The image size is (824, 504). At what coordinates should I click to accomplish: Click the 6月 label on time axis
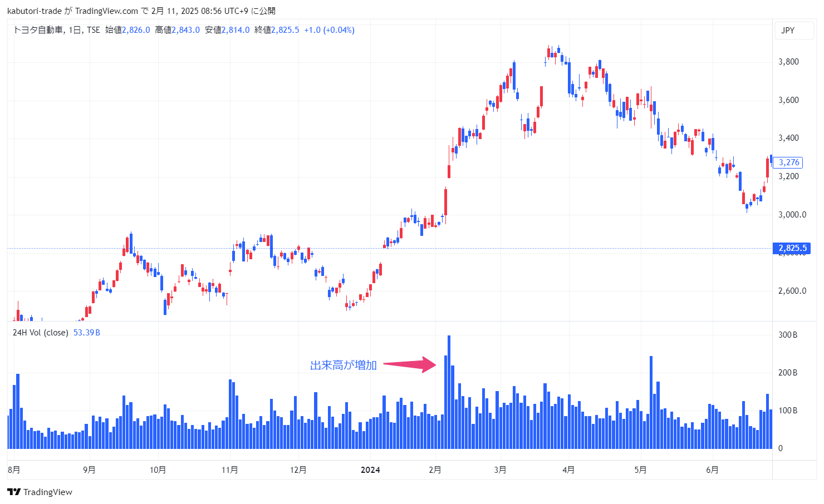712,470
